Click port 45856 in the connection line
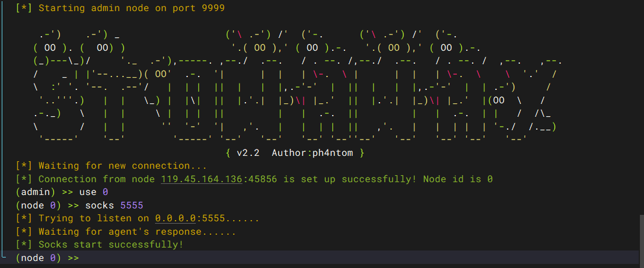The width and height of the screenshot is (644, 268). pos(262,179)
